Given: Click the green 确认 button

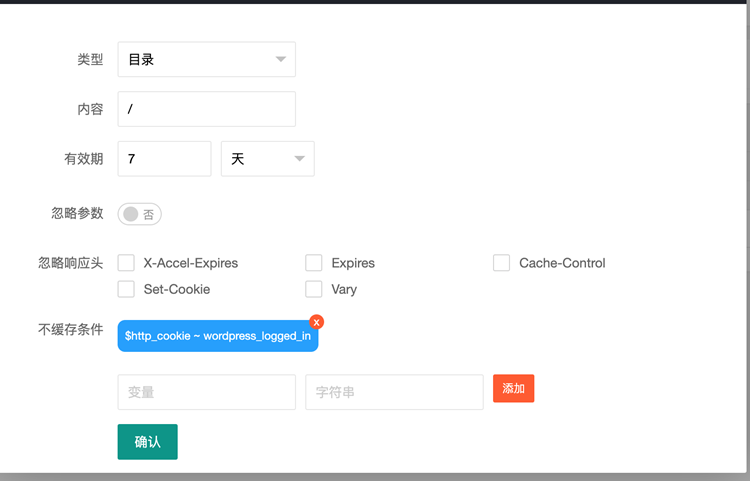Looking at the screenshot, I should point(147,441).
